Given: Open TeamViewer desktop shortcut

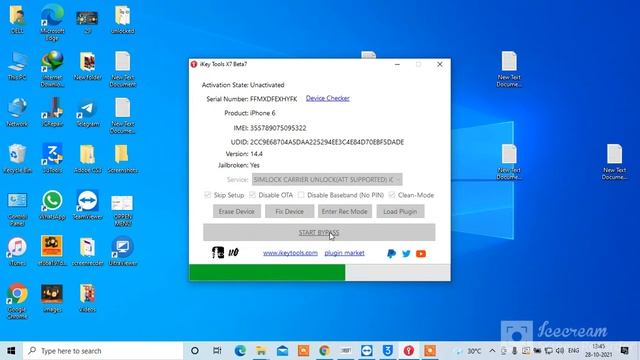Looking at the screenshot, I should (x=87, y=205).
